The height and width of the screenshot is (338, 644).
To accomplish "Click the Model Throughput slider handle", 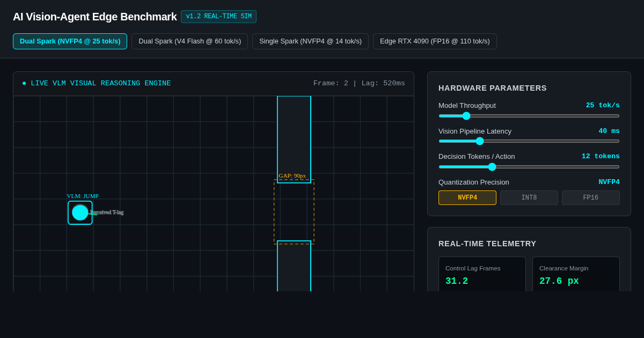I will [x=466, y=116].
